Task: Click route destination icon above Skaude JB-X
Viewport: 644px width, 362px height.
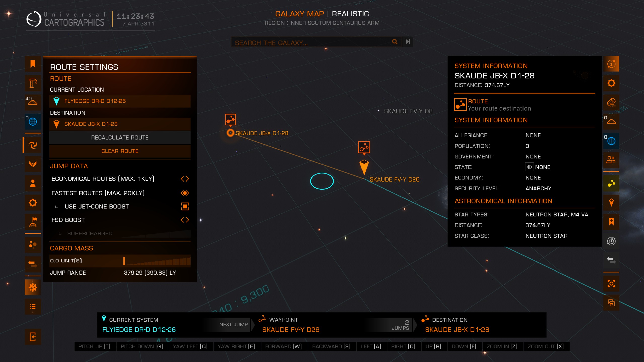Action: coord(230,120)
